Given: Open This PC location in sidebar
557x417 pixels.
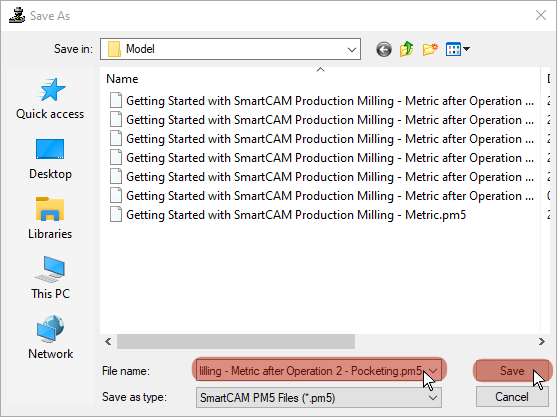Looking at the screenshot, I should click(x=50, y=278).
